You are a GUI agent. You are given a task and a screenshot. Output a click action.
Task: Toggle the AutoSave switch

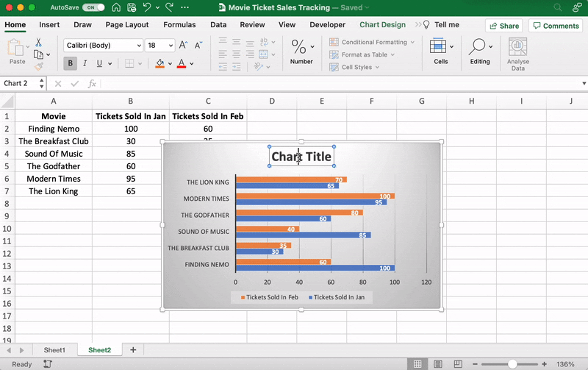pyautogui.click(x=93, y=7)
